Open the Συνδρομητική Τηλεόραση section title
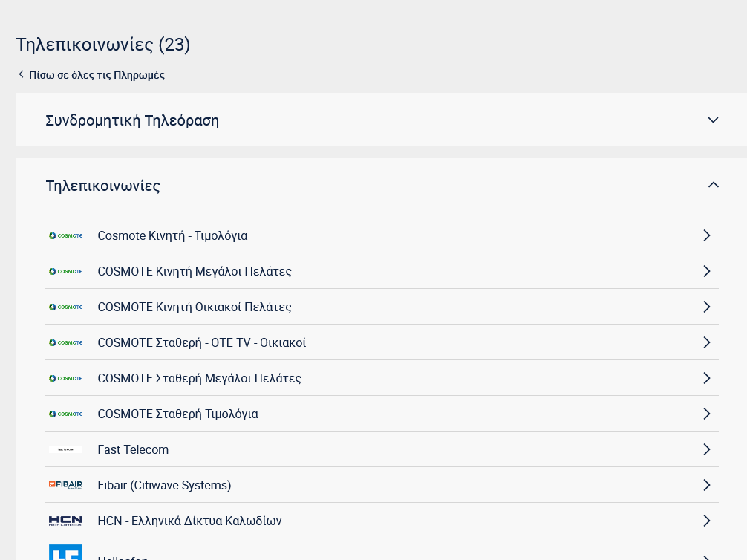Screen dimensions: 747x560 pos(132,120)
